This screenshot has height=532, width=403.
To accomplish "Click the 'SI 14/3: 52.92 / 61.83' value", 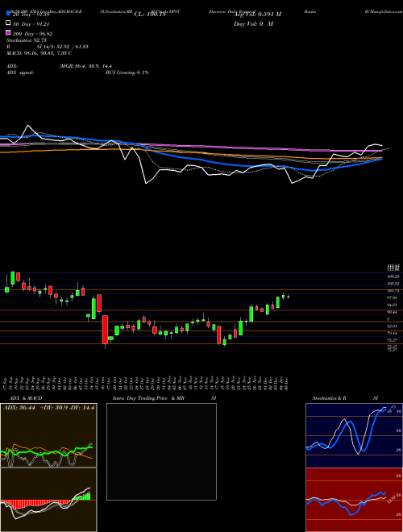I will click(63, 47).
